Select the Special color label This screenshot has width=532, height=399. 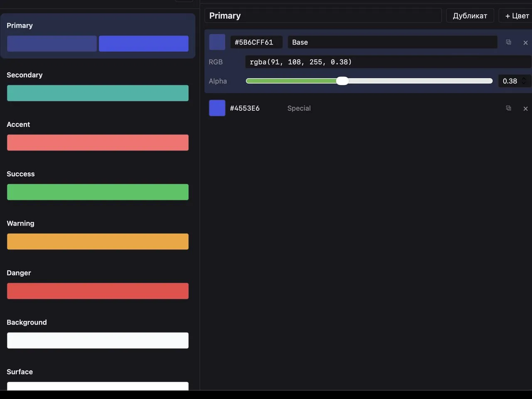[299, 108]
